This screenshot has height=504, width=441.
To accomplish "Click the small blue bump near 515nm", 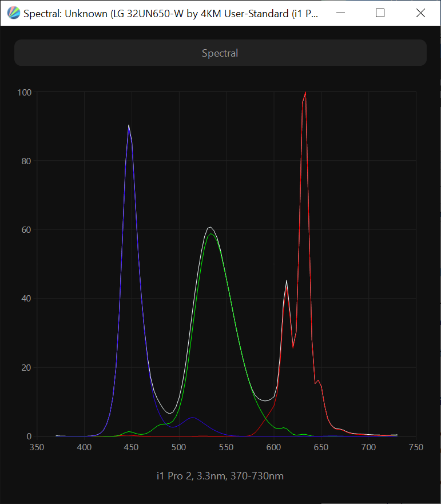I will click(x=193, y=418).
